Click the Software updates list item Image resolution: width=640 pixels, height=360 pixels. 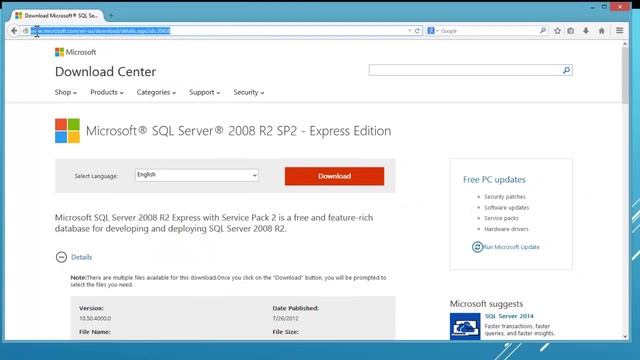[x=507, y=207]
